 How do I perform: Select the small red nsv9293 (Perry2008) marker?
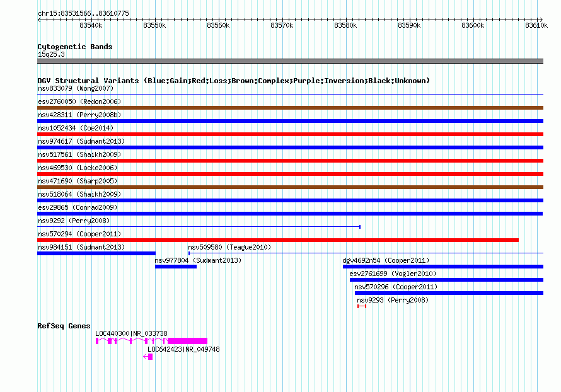(362, 306)
